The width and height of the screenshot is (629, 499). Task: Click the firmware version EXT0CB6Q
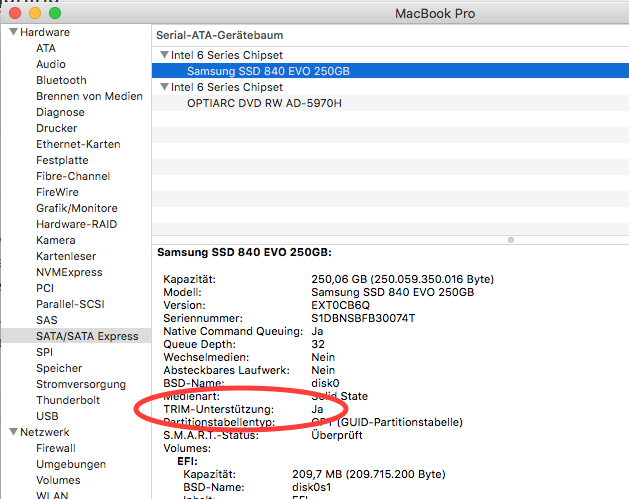tap(340, 305)
